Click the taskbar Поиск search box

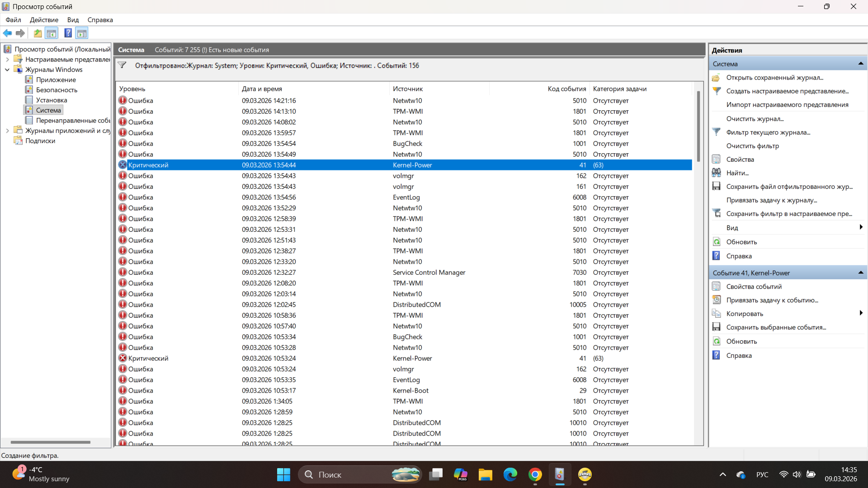tap(360, 474)
